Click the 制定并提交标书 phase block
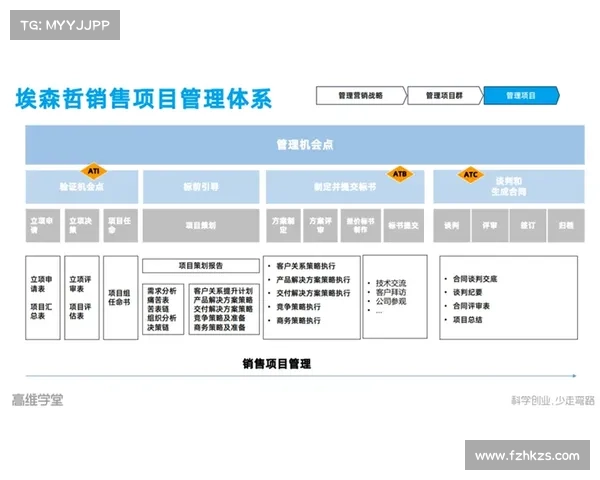The image size is (600, 480). pyautogui.click(x=343, y=187)
